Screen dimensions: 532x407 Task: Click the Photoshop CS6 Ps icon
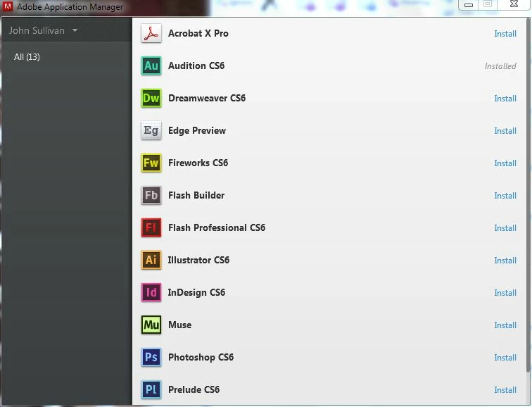[151, 357]
